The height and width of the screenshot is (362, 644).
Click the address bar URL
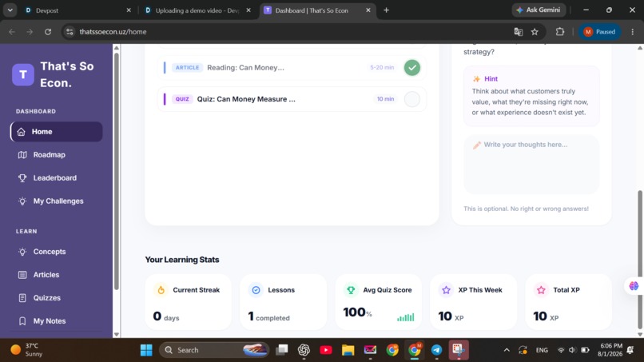click(113, 32)
